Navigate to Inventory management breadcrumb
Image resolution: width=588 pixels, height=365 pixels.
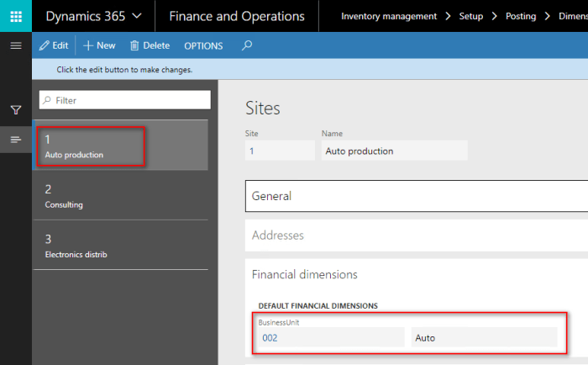pos(389,16)
